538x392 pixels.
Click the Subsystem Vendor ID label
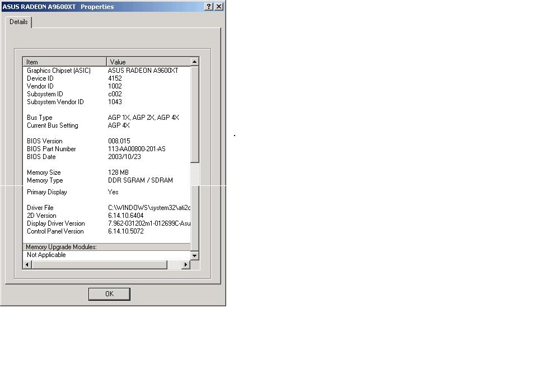click(x=55, y=102)
